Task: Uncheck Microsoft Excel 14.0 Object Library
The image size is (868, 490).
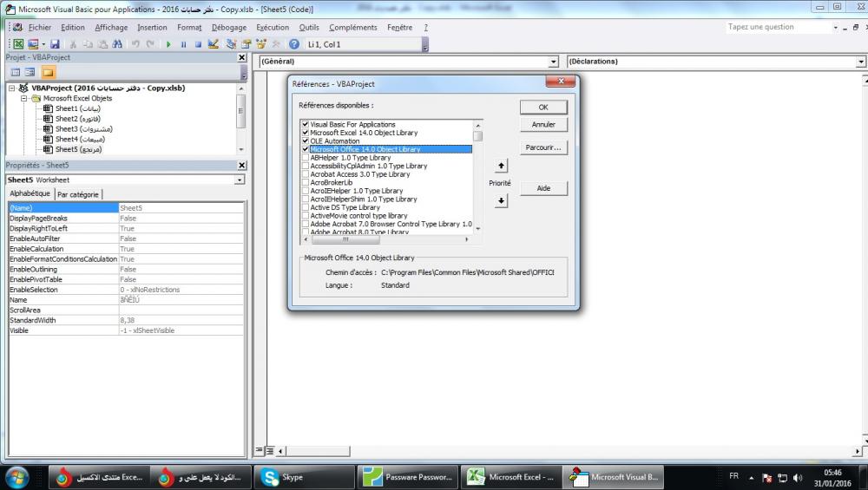Action: (x=305, y=133)
